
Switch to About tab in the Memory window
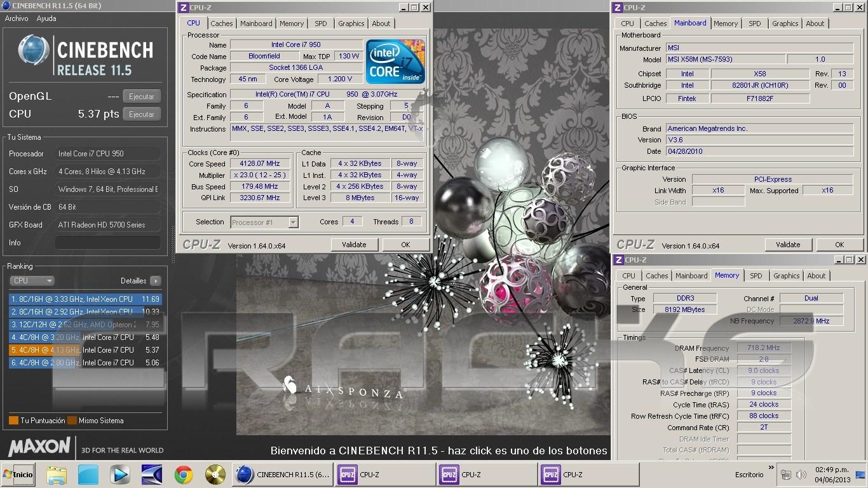[817, 276]
